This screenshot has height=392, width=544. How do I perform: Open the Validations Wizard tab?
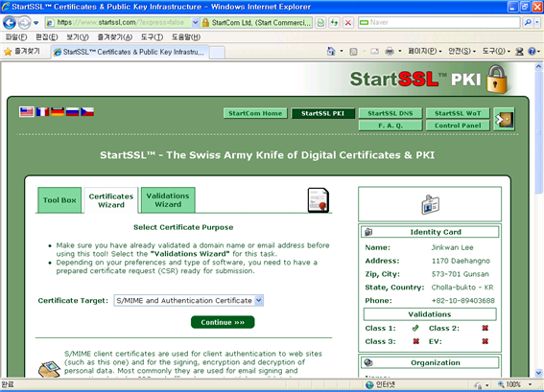point(168,200)
